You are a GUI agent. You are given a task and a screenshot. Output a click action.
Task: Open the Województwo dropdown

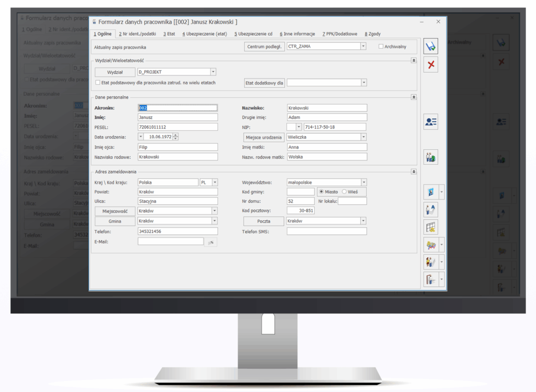pos(363,182)
